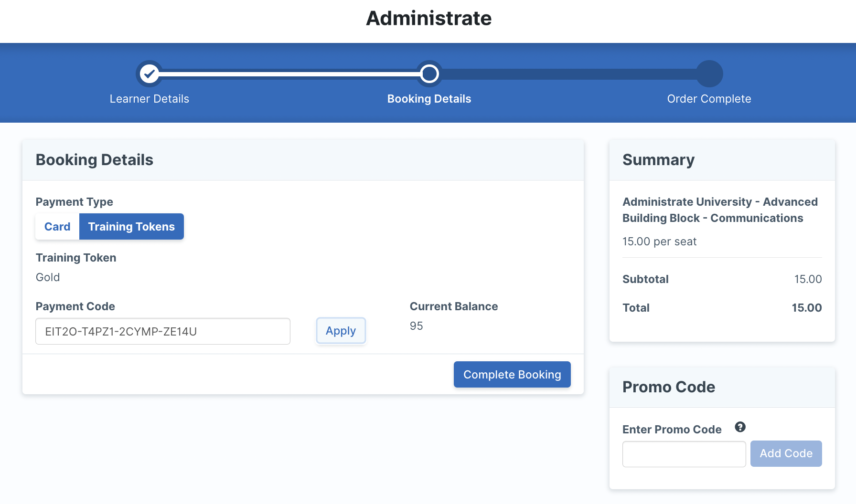Click the Add Code button
Viewport: 856px width, 504px height.
click(786, 453)
